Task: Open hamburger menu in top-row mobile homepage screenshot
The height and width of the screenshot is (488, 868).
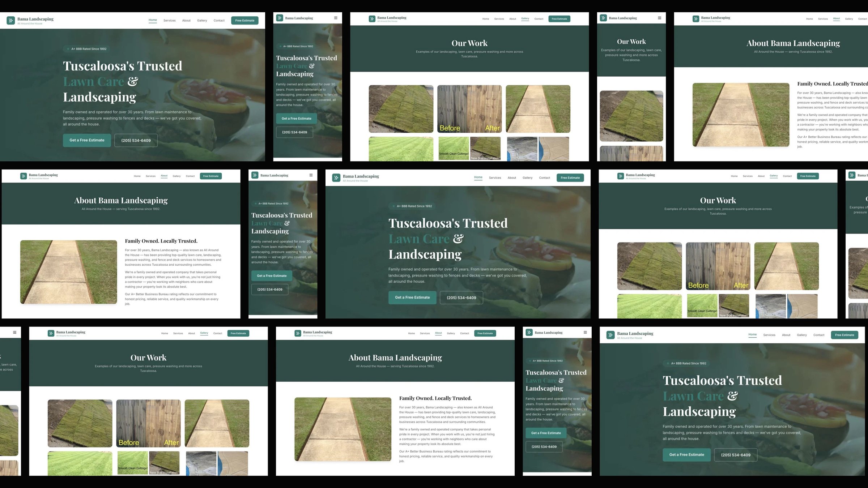Action: click(x=336, y=18)
